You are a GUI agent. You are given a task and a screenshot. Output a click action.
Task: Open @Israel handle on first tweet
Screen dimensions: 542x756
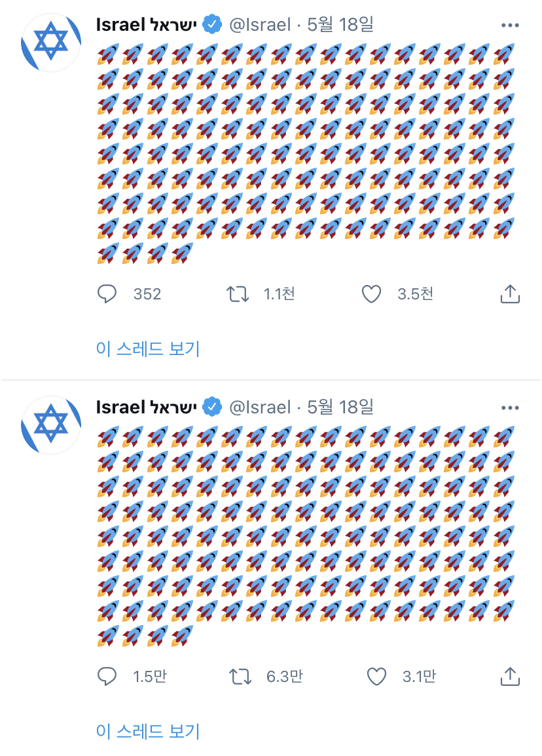[260, 25]
